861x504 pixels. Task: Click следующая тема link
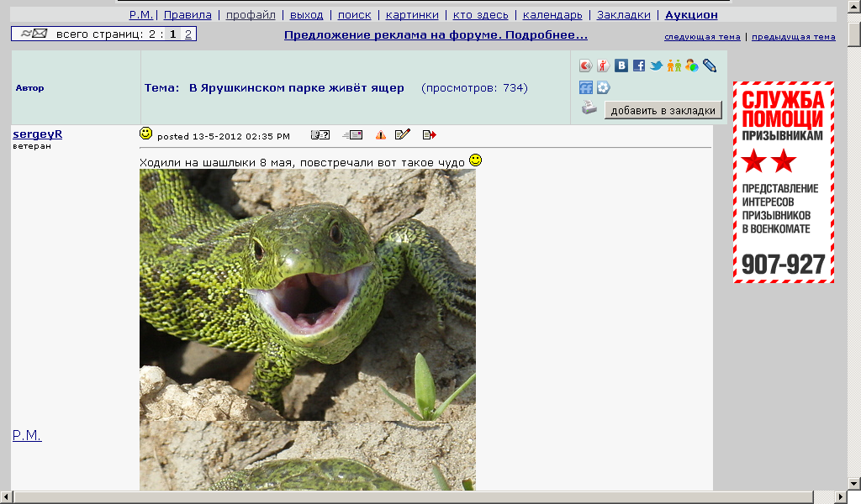point(702,37)
